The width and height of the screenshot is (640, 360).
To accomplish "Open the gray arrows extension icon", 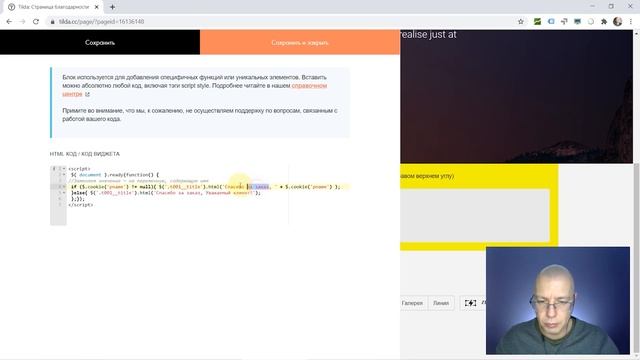I will 564,22.
